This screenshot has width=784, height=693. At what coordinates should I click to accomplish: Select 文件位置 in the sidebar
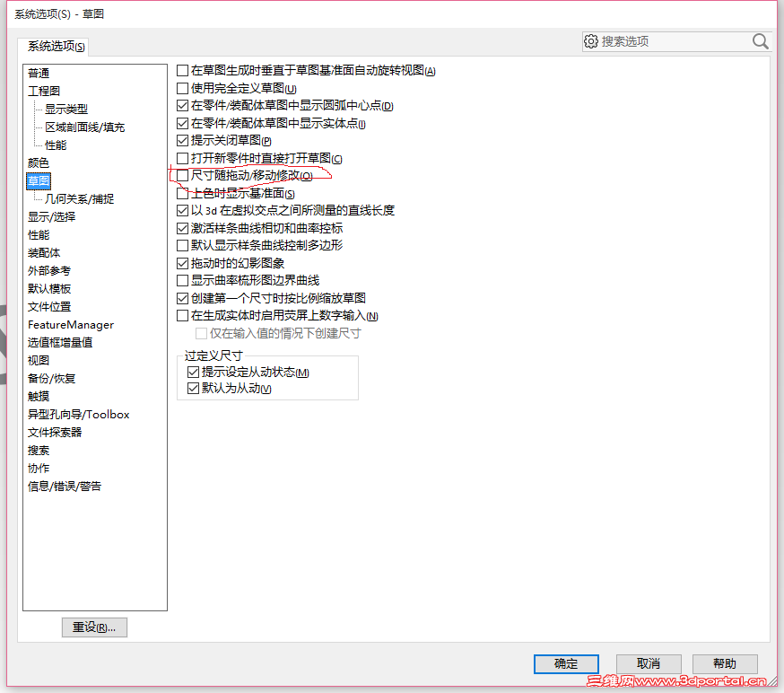48,306
